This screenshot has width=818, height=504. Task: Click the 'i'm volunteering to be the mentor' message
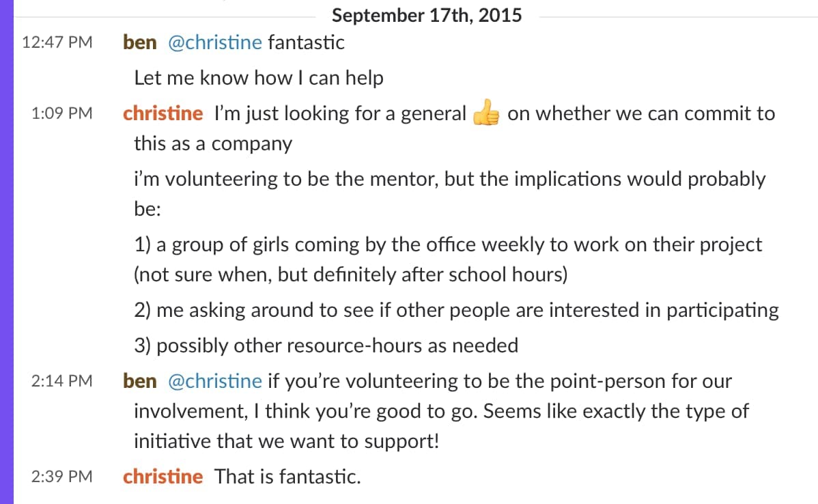click(x=450, y=193)
